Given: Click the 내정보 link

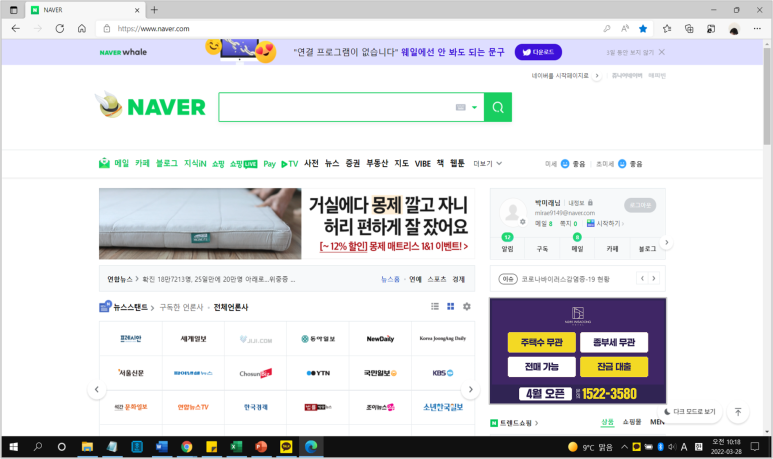Looking at the screenshot, I should click(576, 203).
